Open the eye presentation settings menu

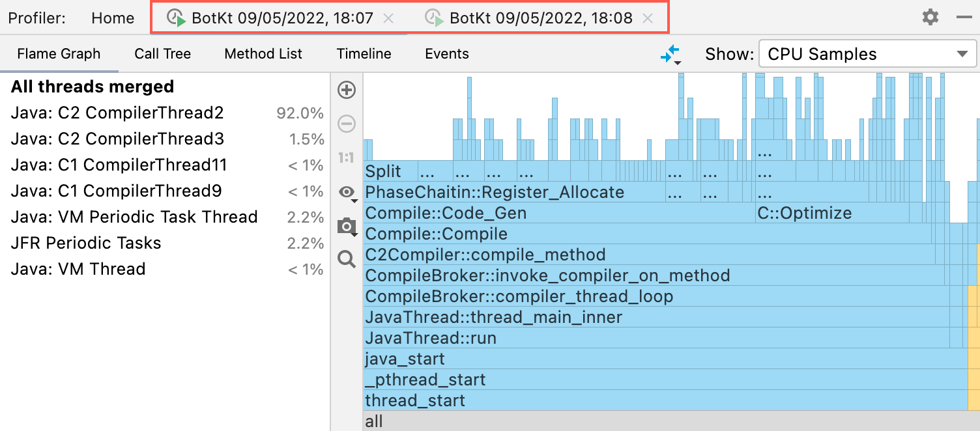[x=348, y=193]
